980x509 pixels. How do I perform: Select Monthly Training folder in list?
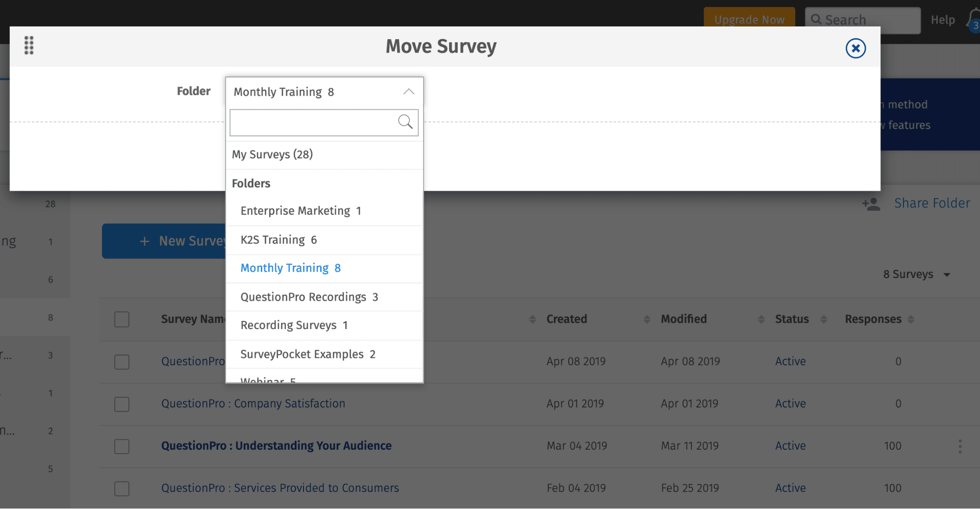coord(324,269)
